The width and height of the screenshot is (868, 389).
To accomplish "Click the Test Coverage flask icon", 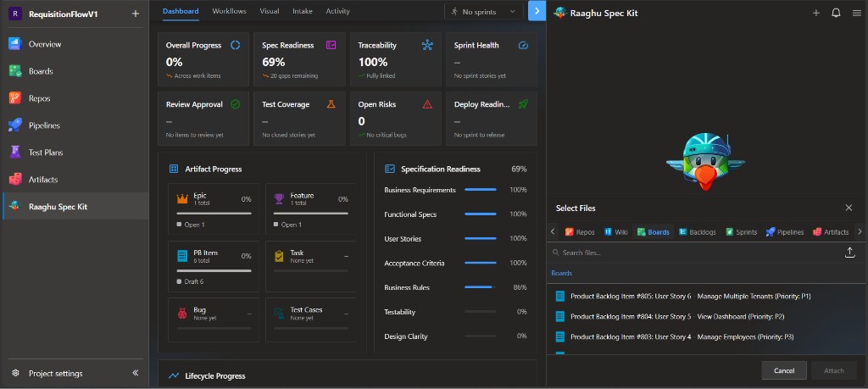I will 331,104.
